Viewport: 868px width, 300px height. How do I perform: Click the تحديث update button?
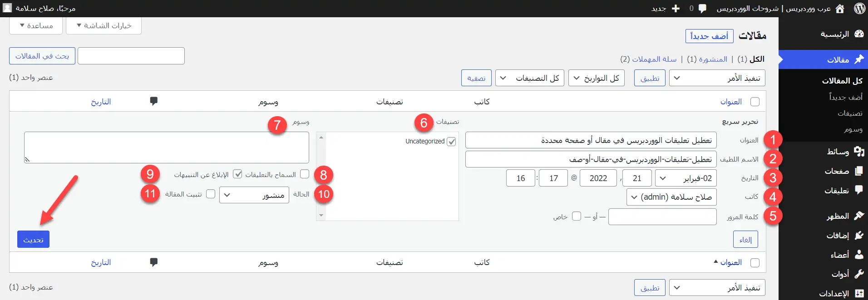point(33,239)
